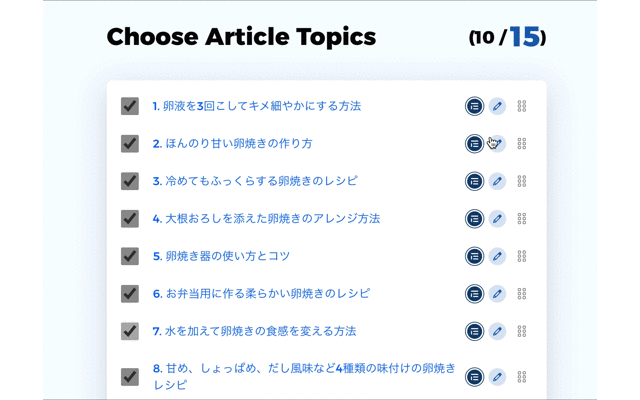Click topic link 4. 大根おろしを添えた卵焼き
The image size is (640, 400).
[x=266, y=219]
